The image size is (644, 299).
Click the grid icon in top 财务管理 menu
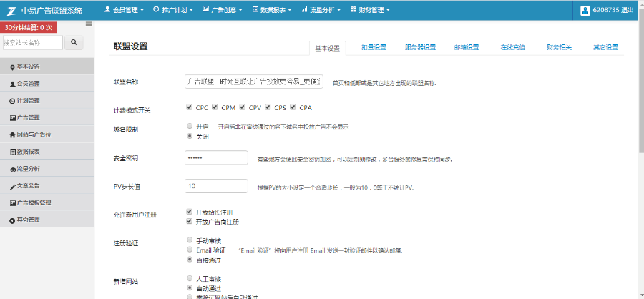coord(353,9)
